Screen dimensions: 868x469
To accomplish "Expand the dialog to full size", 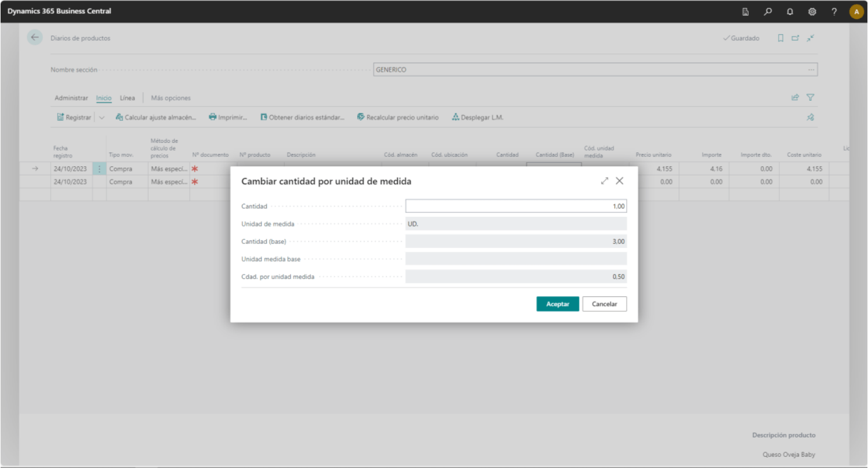I will (x=604, y=181).
